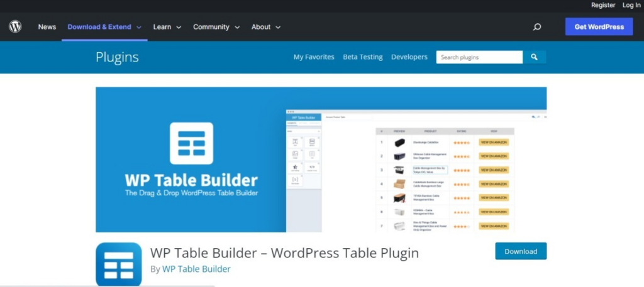Go to the Plugins heading link
Screen dimensions: 644x287
[117, 57]
